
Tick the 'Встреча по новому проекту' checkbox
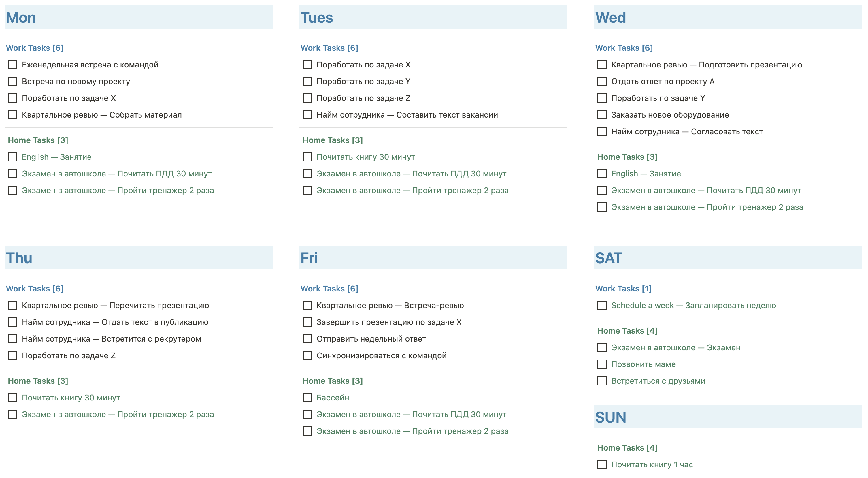(x=13, y=82)
